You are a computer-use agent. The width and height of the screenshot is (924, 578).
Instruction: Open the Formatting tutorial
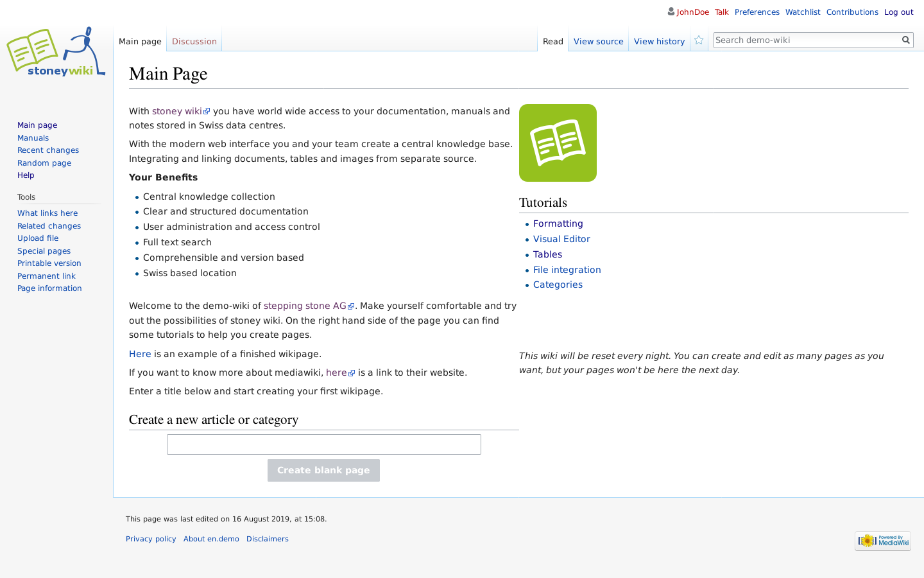point(558,223)
